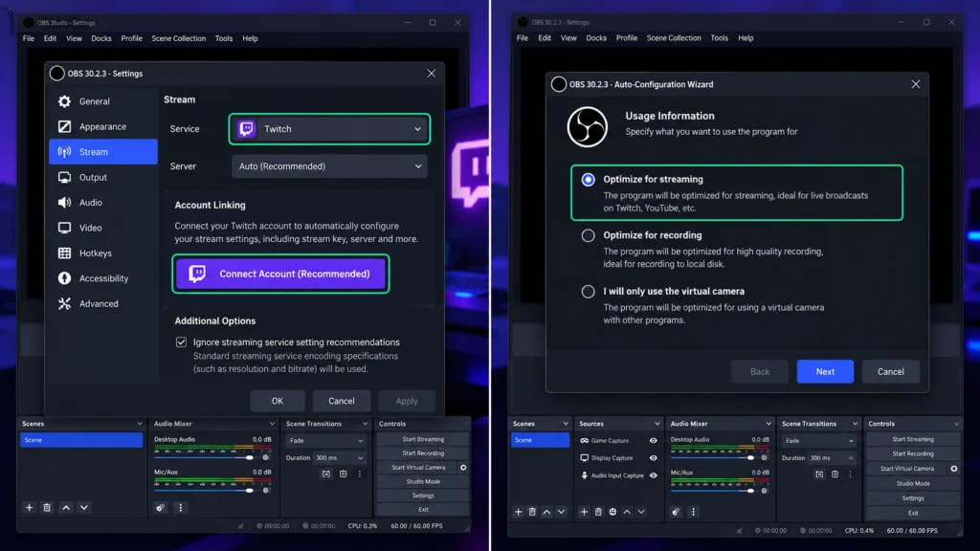This screenshot has height=551, width=980.
Task: Add a scene in the Stream Settings window
Action: [29, 507]
